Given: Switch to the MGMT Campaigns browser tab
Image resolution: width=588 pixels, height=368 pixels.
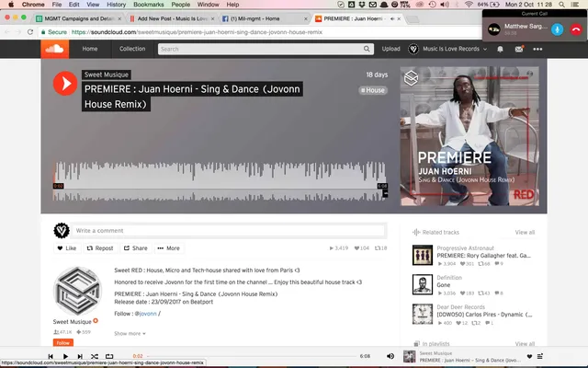Looking at the screenshot, I should pyautogui.click(x=78, y=18).
